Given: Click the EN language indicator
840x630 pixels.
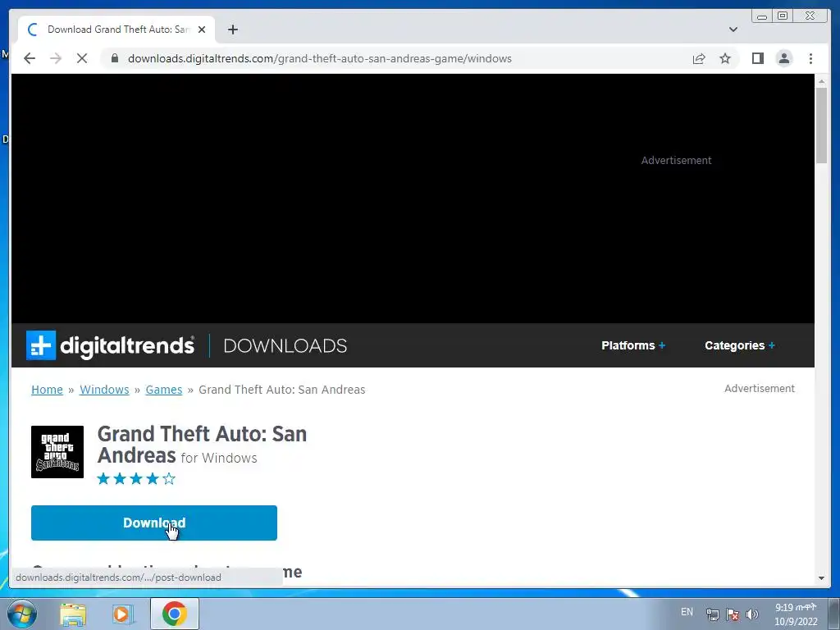Looking at the screenshot, I should (687, 612).
